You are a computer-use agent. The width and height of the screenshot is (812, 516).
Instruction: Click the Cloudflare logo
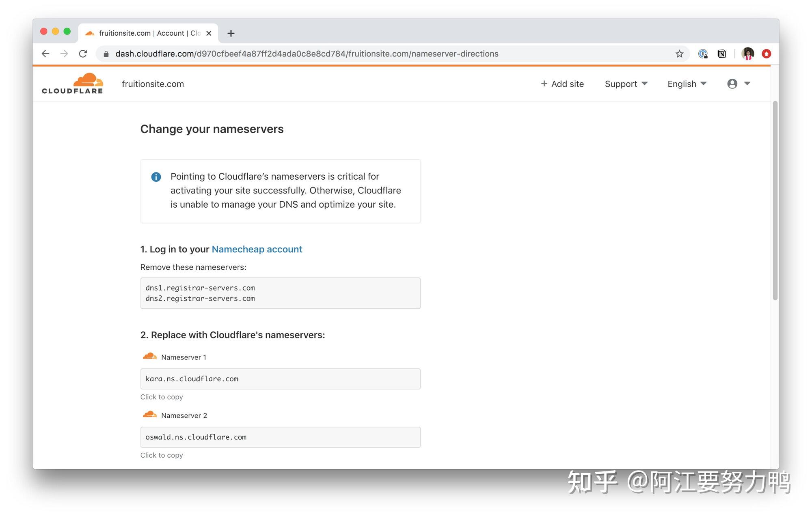pos(72,83)
